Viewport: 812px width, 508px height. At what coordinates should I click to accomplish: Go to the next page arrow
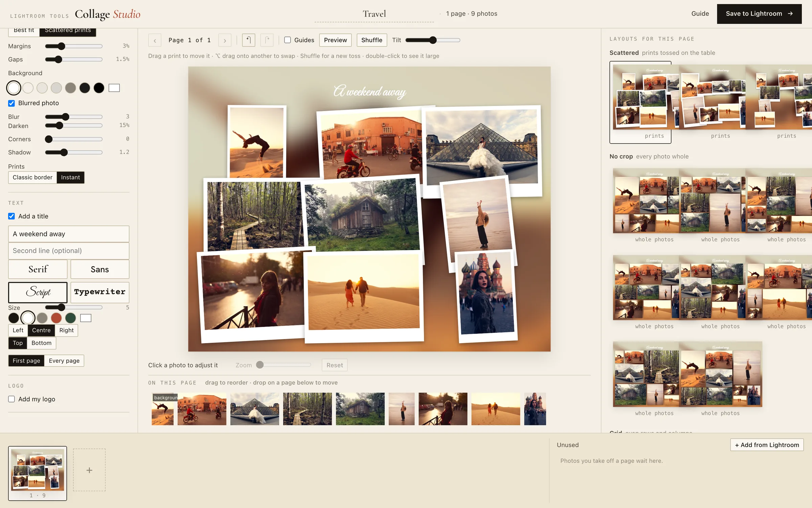pyautogui.click(x=225, y=40)
